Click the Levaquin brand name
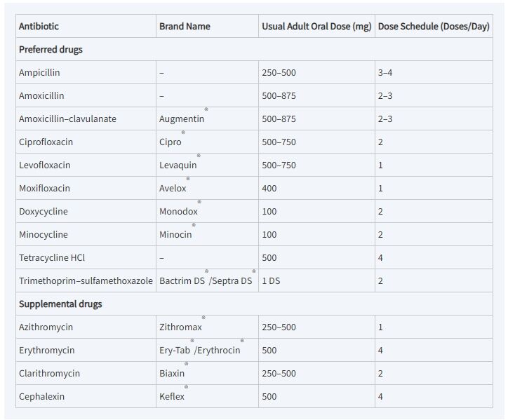This screenshot has width=508, height=420. point(178,165)
